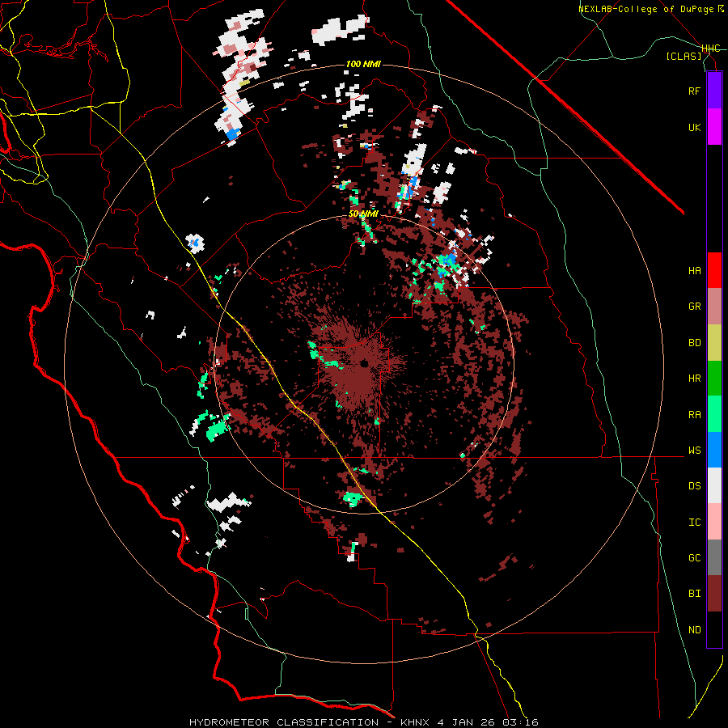Choose the WS blue legend swatch
This screenshot has height=728, width=728.
714,450
